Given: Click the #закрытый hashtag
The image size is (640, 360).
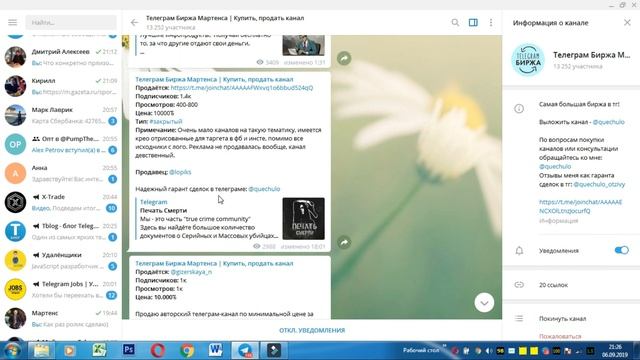Looking at the screenshot, I should [x=166, y=122].
